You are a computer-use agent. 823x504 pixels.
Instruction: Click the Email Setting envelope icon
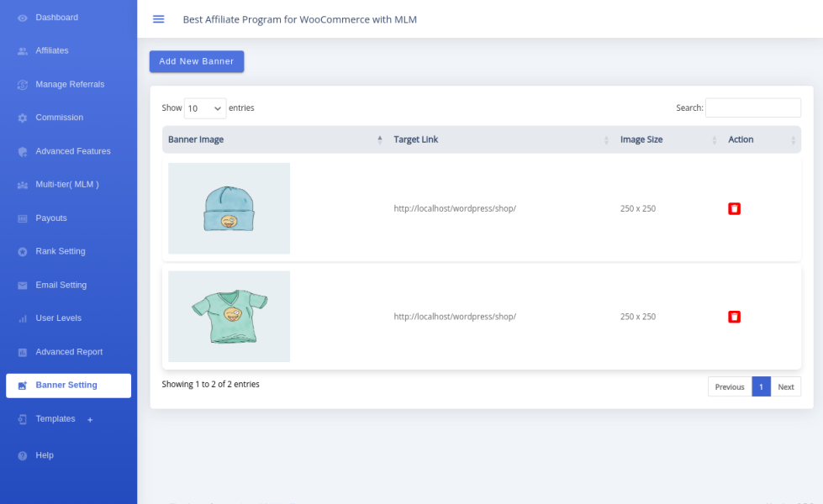pyautogui.click(x=23, y=286)
